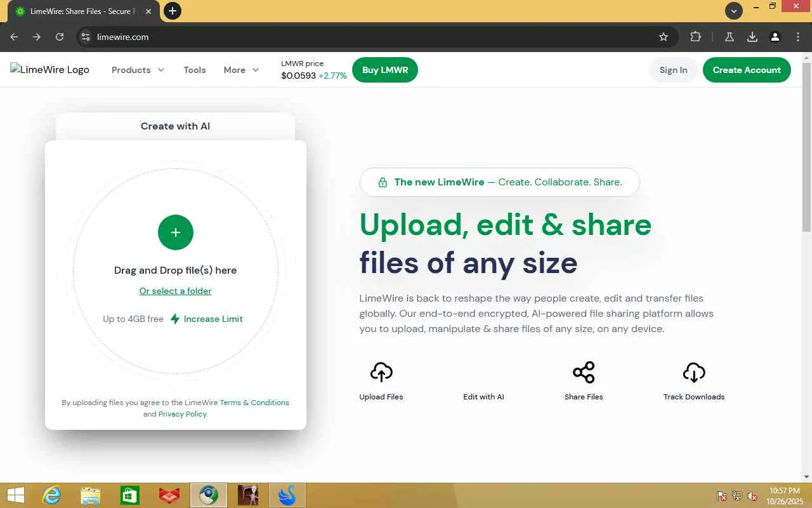Open the browser Extensions puzzle icon
812x508 pixels.
(x=696, y=37)
